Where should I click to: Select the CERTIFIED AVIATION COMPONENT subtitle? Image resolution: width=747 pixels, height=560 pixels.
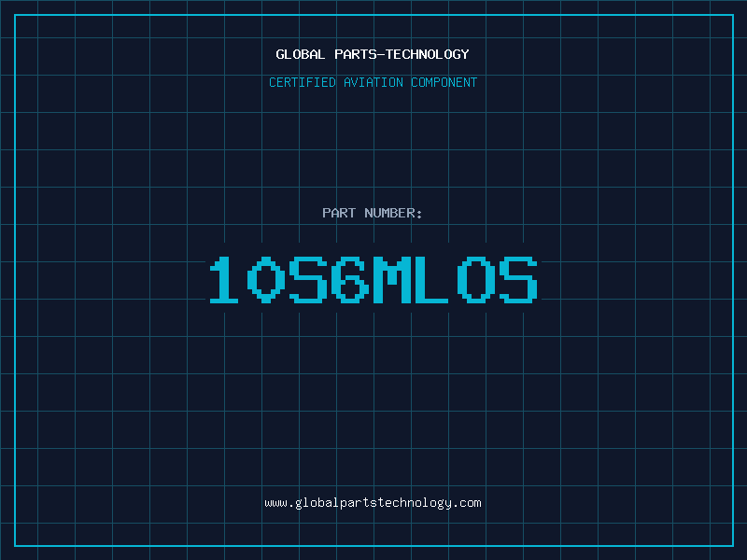tap(373, 82)
